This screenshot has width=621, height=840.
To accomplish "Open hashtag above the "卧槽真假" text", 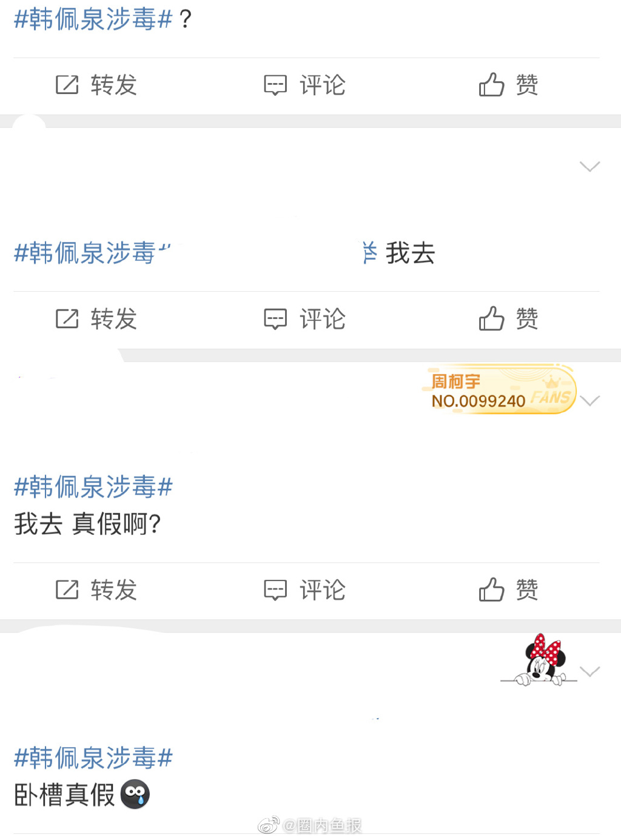I will pos(93,758).
